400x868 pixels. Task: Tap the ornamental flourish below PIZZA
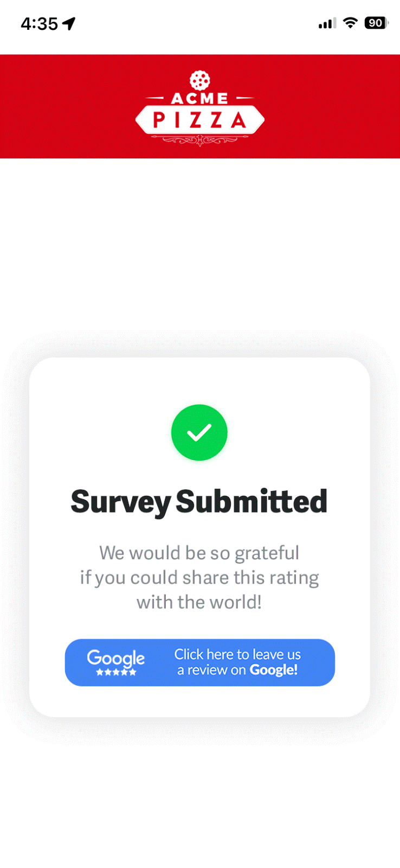tap(200, 140)
